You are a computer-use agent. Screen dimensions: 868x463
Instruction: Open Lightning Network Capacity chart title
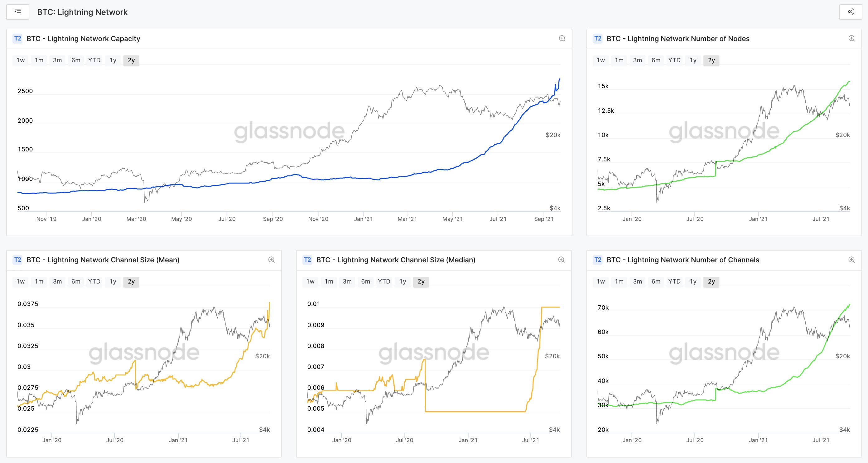pos(83,39)
